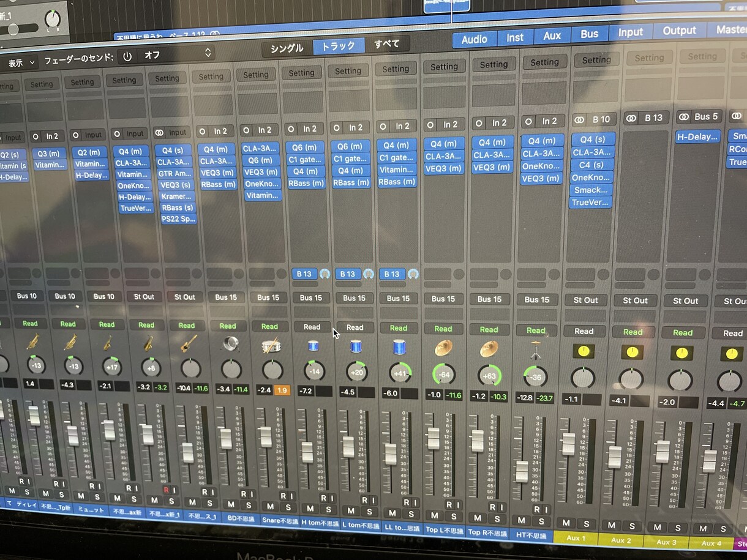747x560 pixels.
Task: Toggle the Inst channel filter button
Action: pos(515,38)
